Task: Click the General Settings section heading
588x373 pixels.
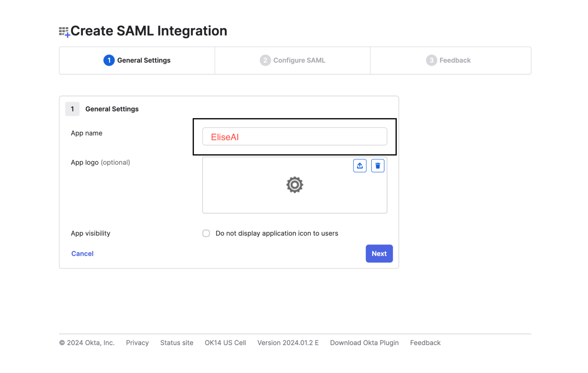Action: click(x=112, y=109)
